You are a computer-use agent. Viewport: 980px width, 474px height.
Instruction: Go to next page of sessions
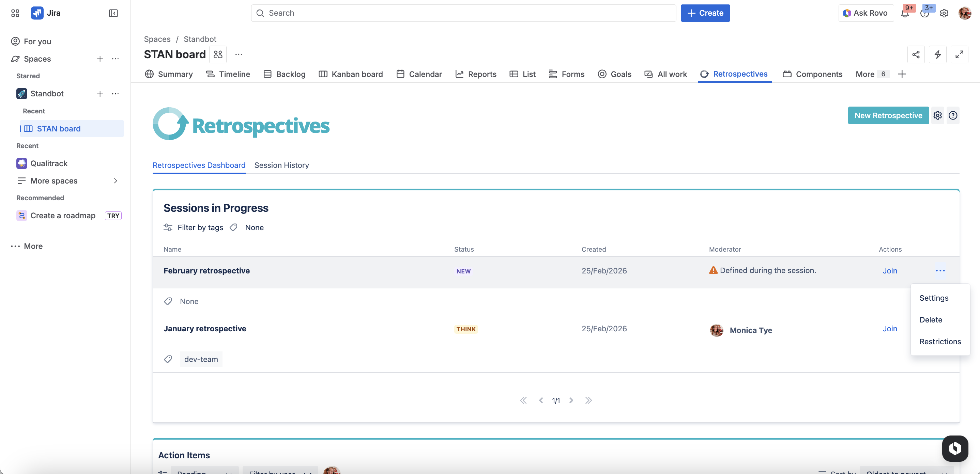571,400
